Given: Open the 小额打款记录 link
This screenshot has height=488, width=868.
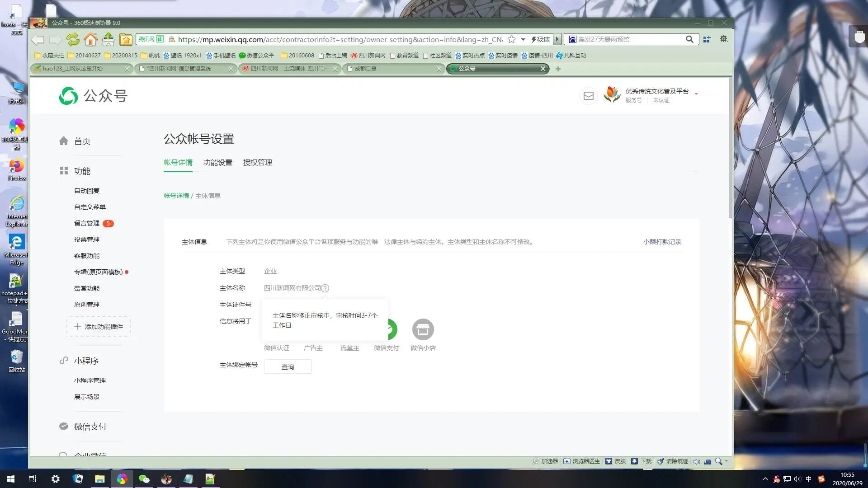Looking at the screenshot, I should [662, 242].
